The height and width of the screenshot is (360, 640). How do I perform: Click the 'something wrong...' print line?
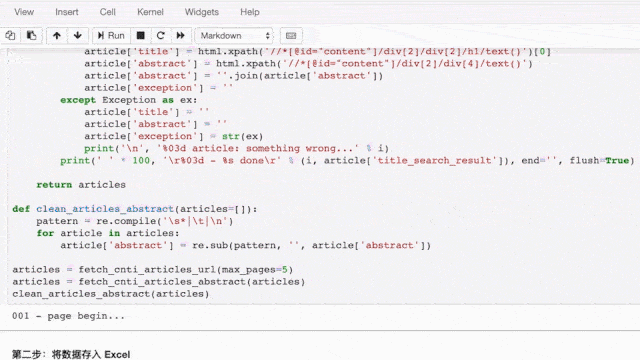[237, 148]
